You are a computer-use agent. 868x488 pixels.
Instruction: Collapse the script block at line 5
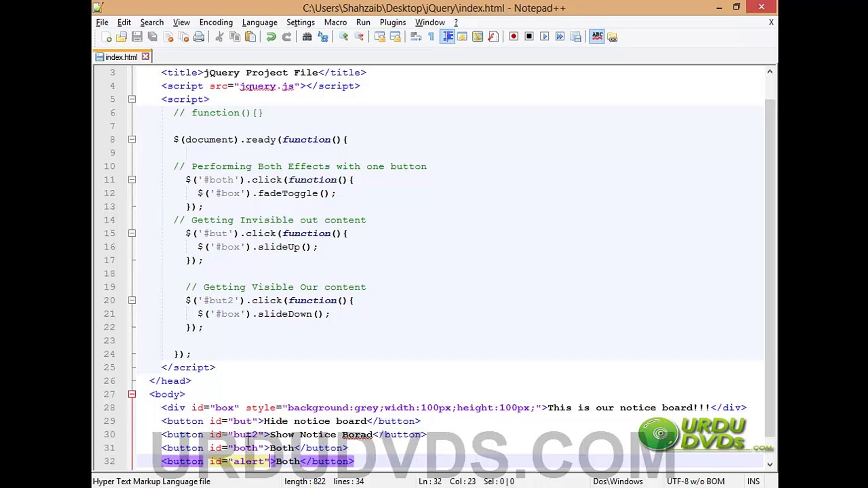tap(132, 99)
